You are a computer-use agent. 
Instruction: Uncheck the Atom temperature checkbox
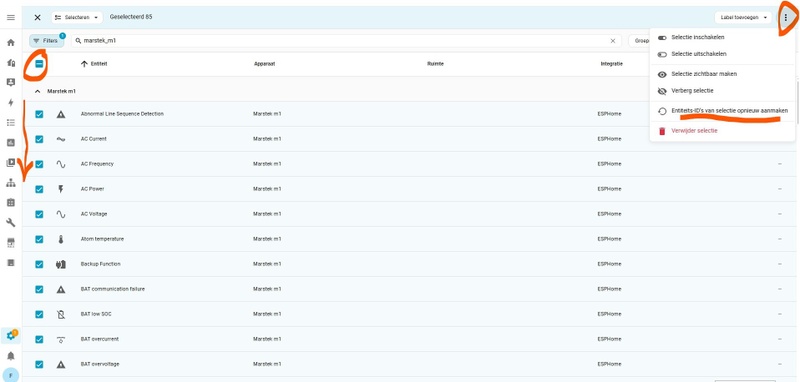[39, 239]
